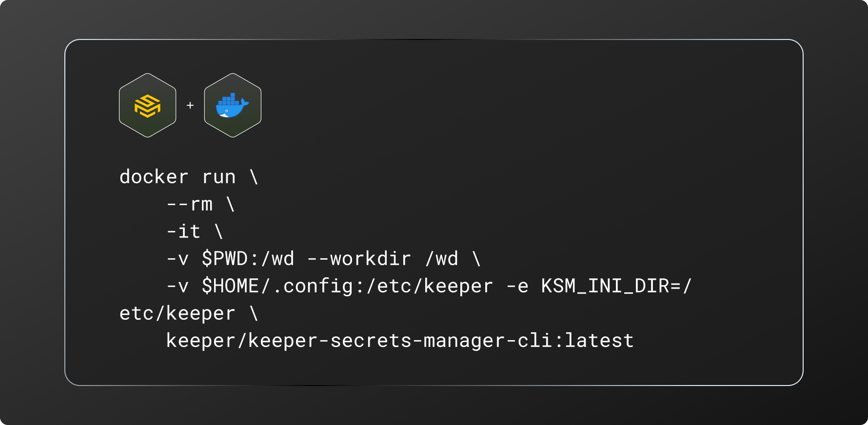Click the "$HOME/.config:/etc/keeper" volume mapping

347,286
